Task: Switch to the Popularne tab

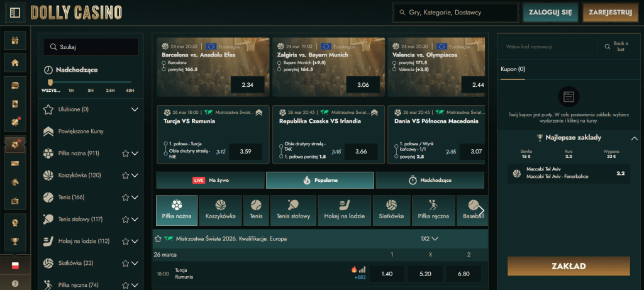Action: pos(320,180)
